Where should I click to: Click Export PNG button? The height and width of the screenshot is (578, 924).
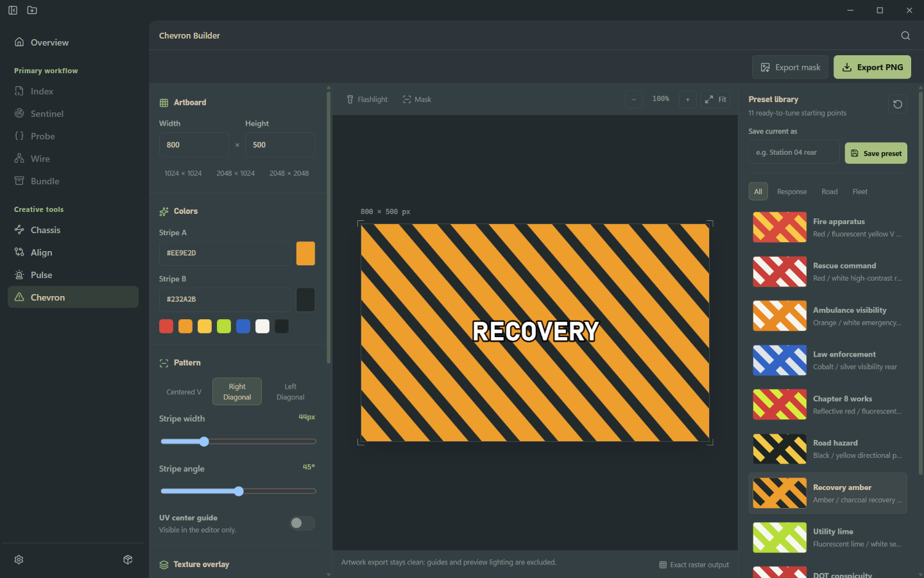[x=872, y=67]
